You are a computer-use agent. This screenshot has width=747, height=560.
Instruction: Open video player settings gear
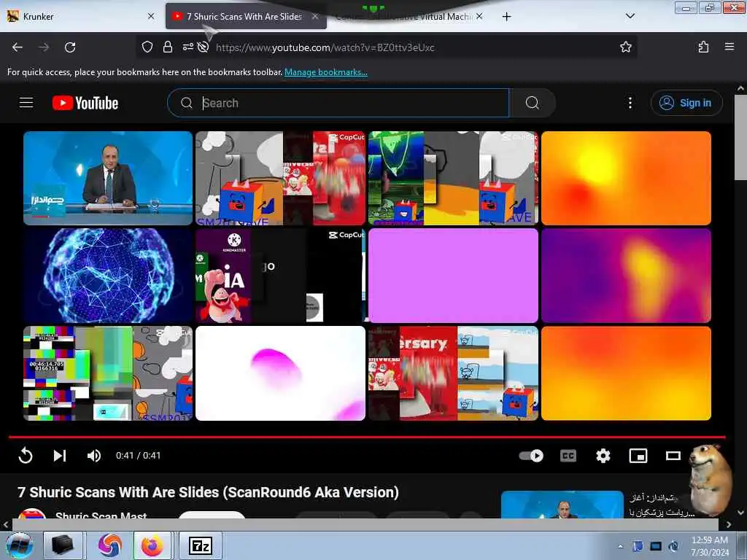(603, 456)
